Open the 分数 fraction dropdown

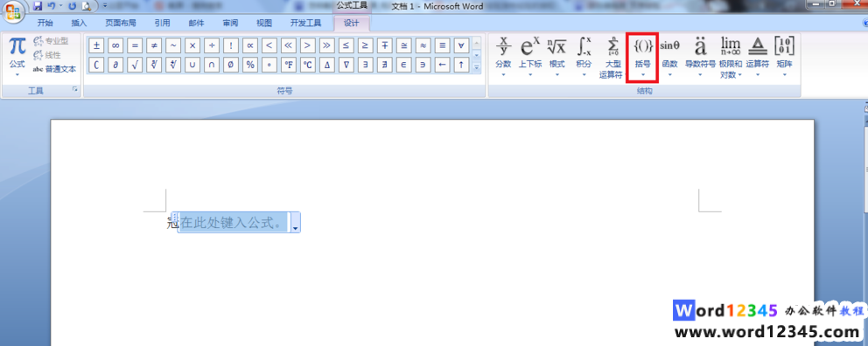[503, 57]
